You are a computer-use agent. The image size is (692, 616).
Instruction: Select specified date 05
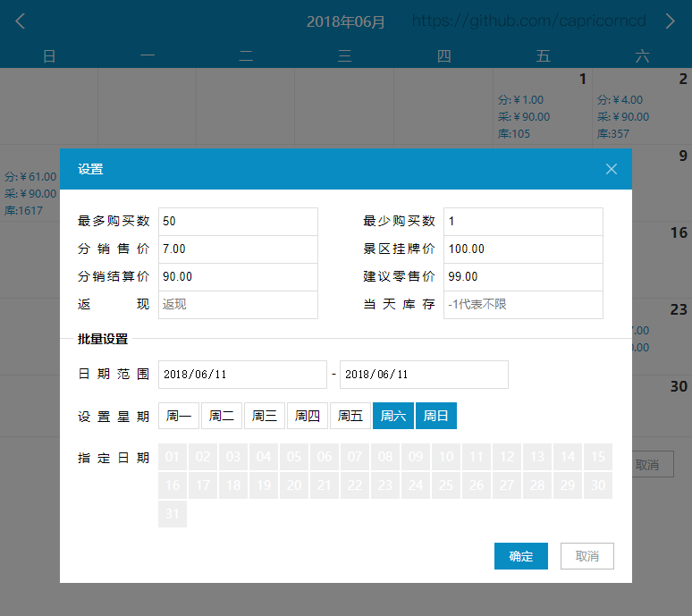pos(294,457)
